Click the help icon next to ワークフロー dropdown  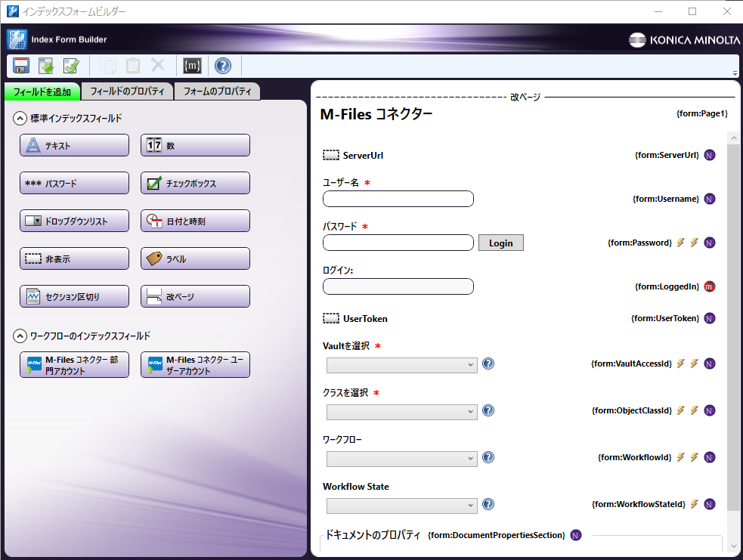[x=488, y=457]
